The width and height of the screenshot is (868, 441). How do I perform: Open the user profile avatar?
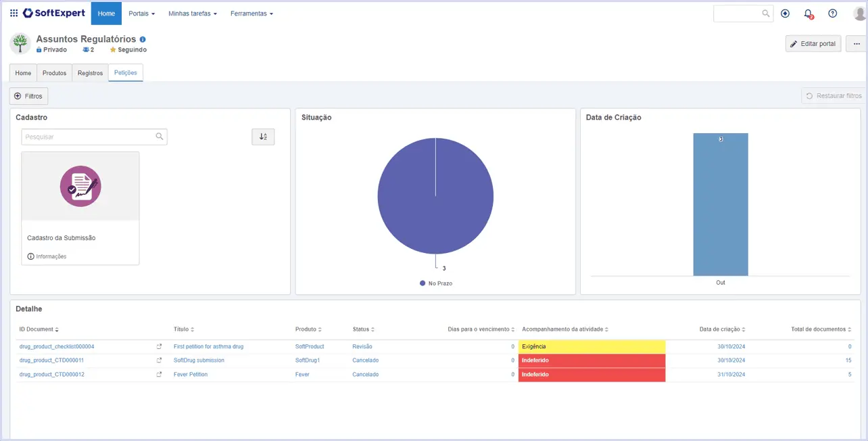pos(859,14)
